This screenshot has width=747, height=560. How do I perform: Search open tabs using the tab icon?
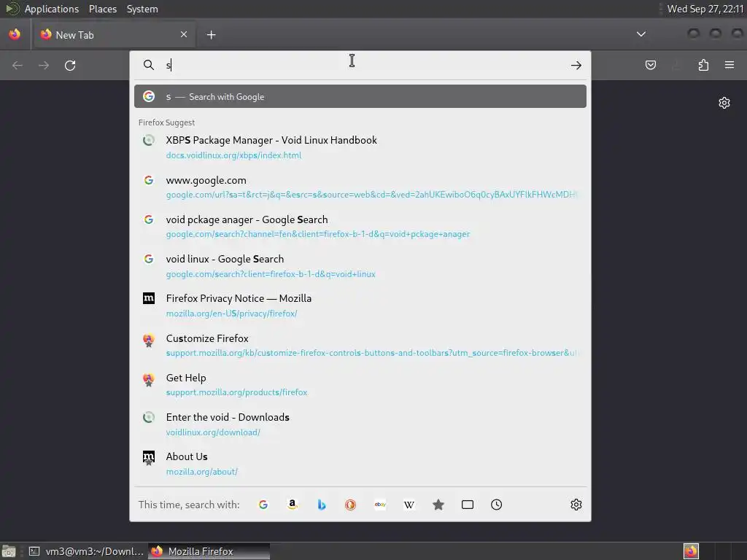click(x=468, y=505)
